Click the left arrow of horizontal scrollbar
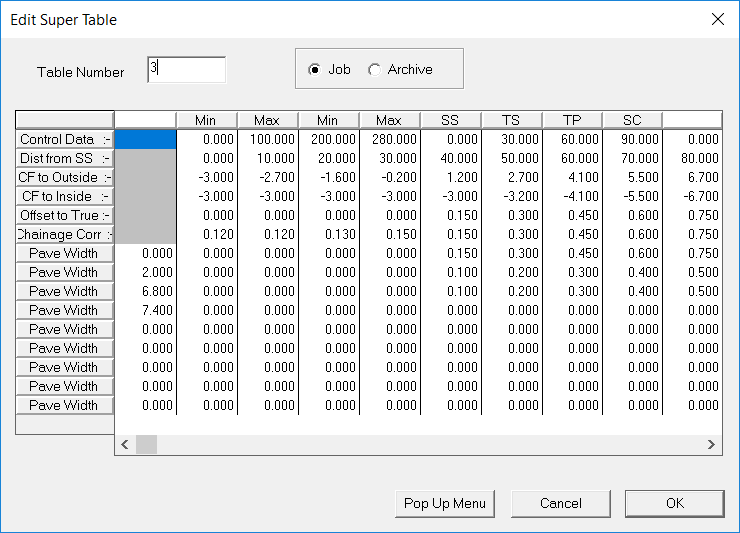Viewport: 740px width, 533px height. click(x=126, y=444)
